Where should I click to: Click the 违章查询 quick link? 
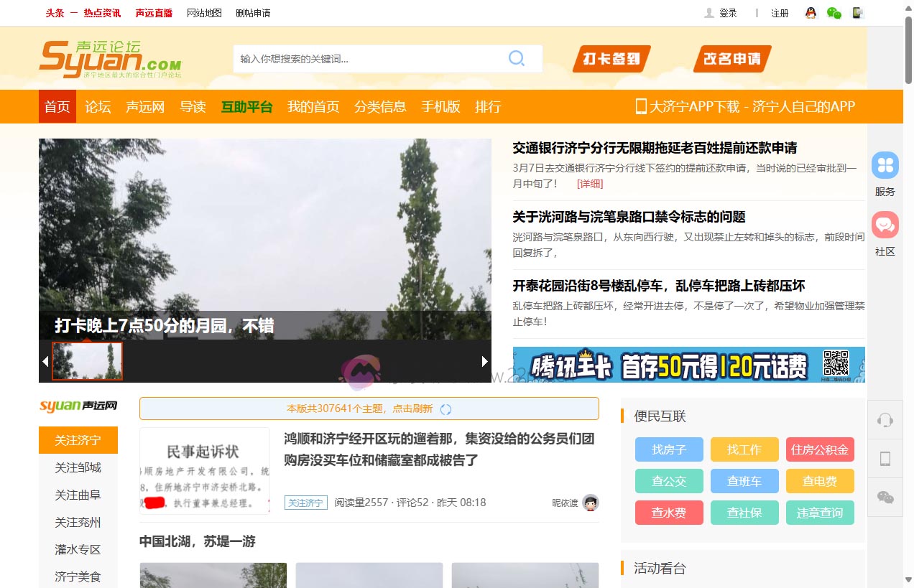click(820, 513)
